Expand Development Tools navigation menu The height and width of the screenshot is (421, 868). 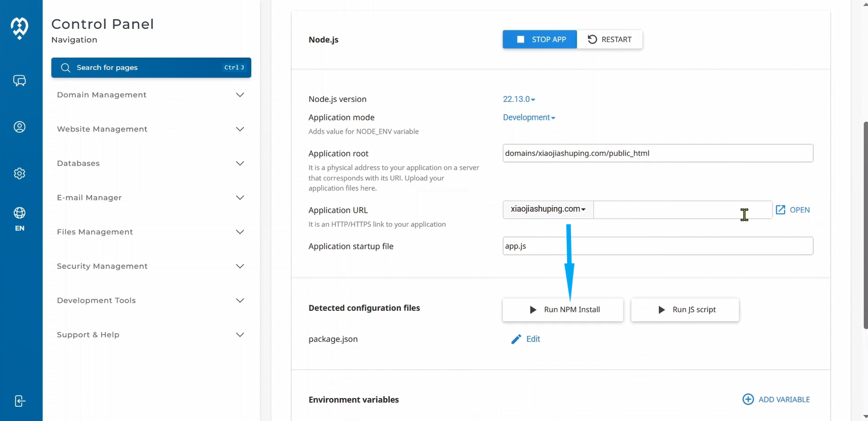[151, 300]
